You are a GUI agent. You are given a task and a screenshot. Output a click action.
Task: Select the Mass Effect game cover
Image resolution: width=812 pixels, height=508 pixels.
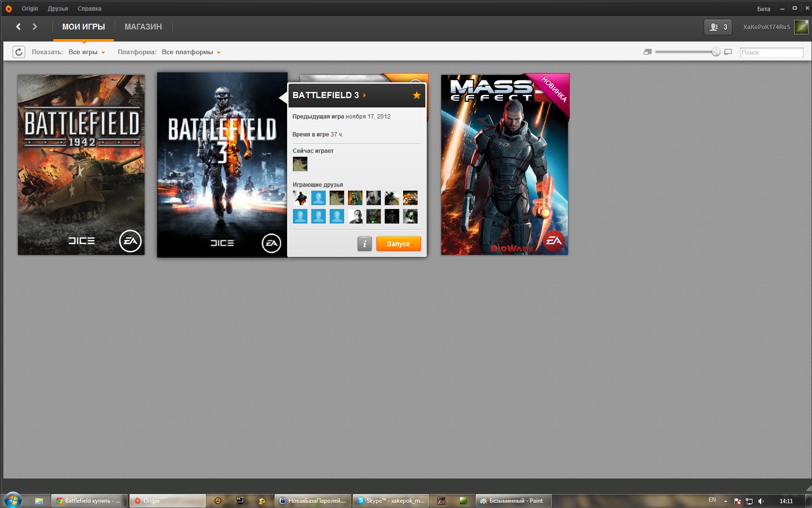(x=505, y=164)
